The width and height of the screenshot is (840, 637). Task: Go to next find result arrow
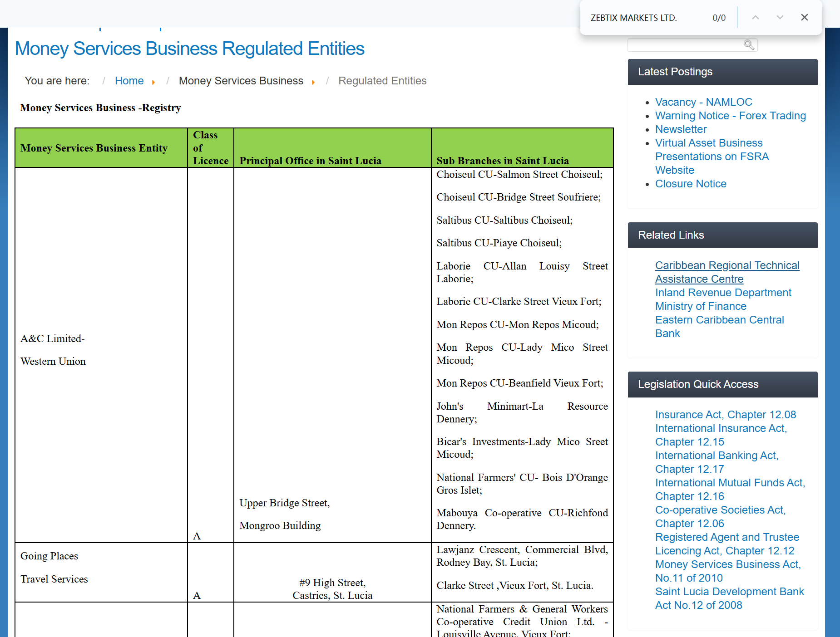pos(780,18)
